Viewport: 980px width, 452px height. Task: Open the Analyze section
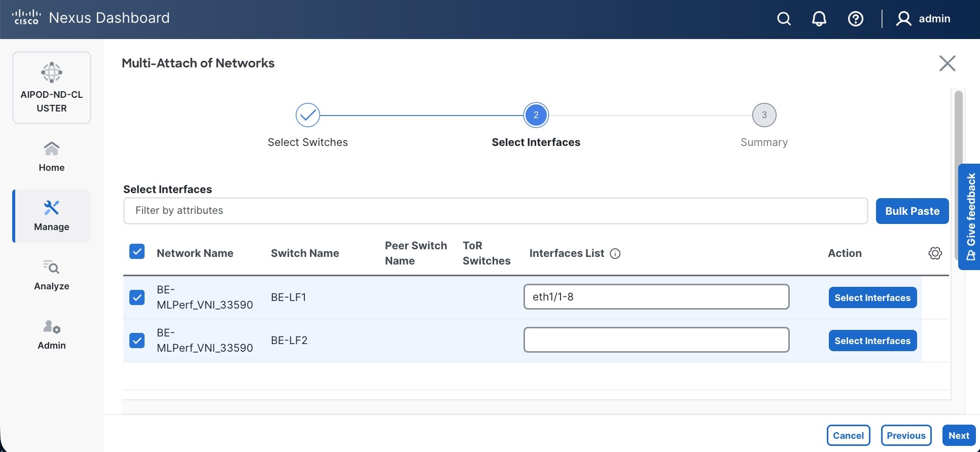click(52, 275)
